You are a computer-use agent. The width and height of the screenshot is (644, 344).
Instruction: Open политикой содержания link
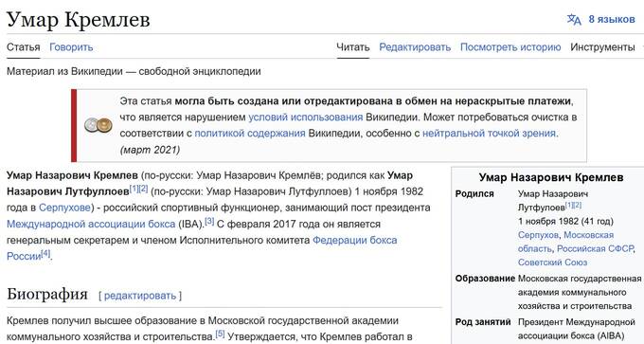(x=250, y=134)
